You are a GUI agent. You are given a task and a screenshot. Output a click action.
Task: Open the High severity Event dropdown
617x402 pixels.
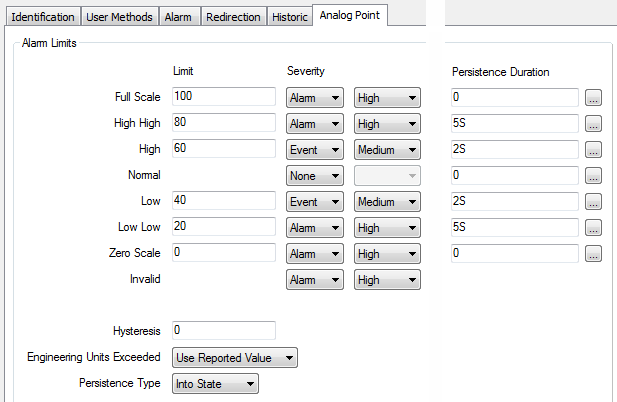pyautogui.click(x=315, y=150)
